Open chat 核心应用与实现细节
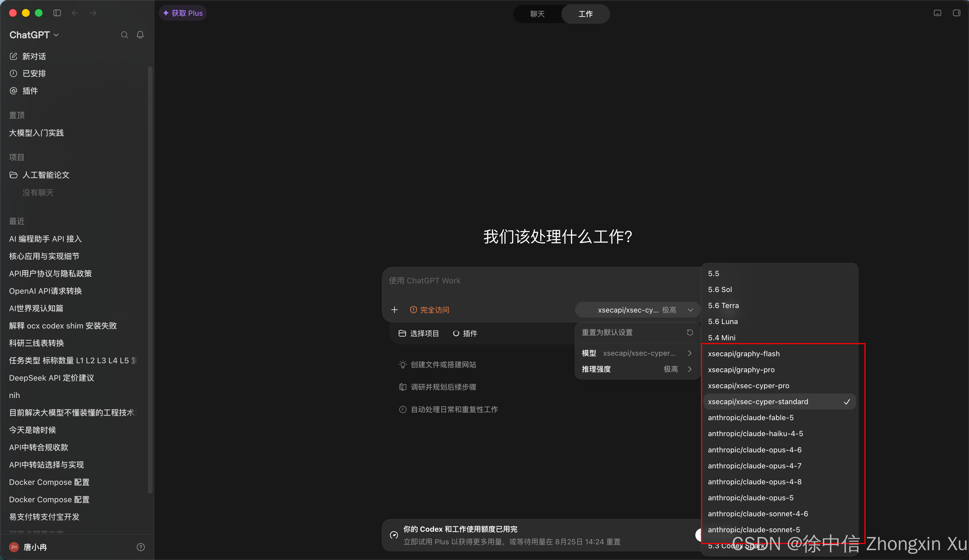This screenshot has width=969, height=560. coord(44,256)
